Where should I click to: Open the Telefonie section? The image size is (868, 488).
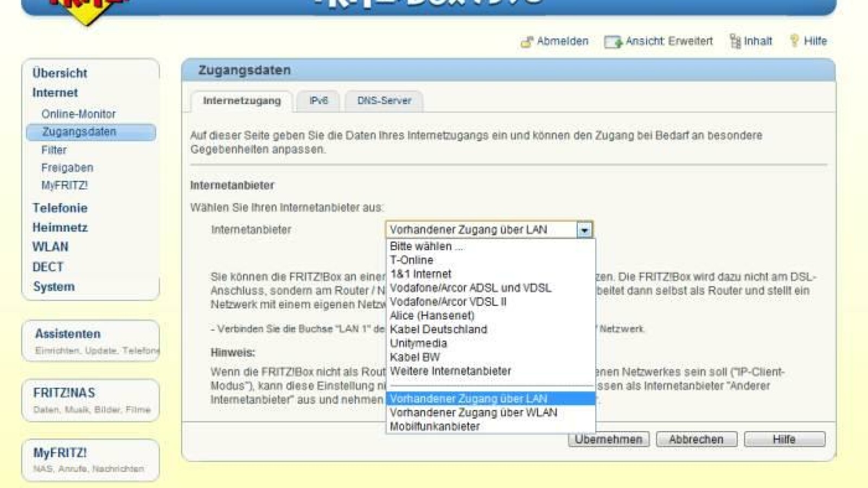tap(60, 208)
